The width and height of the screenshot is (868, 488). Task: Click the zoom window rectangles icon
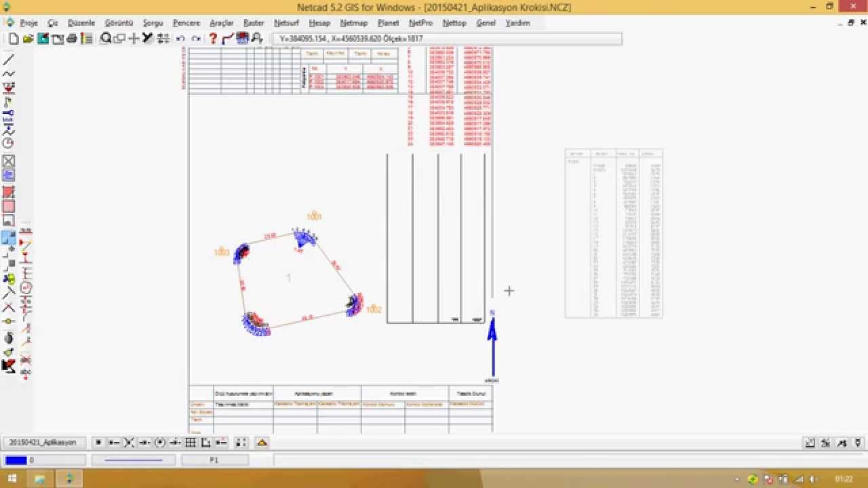(119, 39)
